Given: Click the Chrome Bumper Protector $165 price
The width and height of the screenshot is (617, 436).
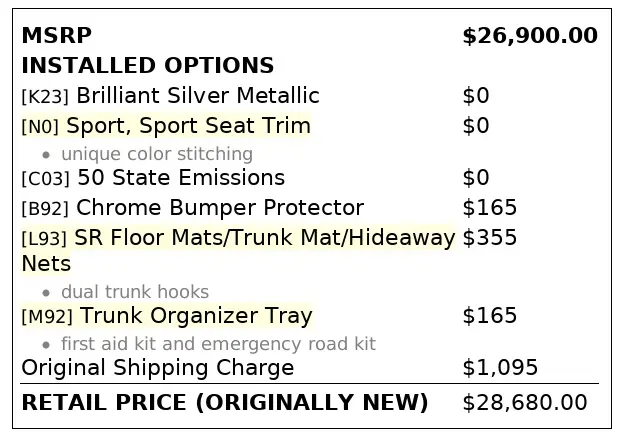Looking at the screenshot, I should click(490, 207).
